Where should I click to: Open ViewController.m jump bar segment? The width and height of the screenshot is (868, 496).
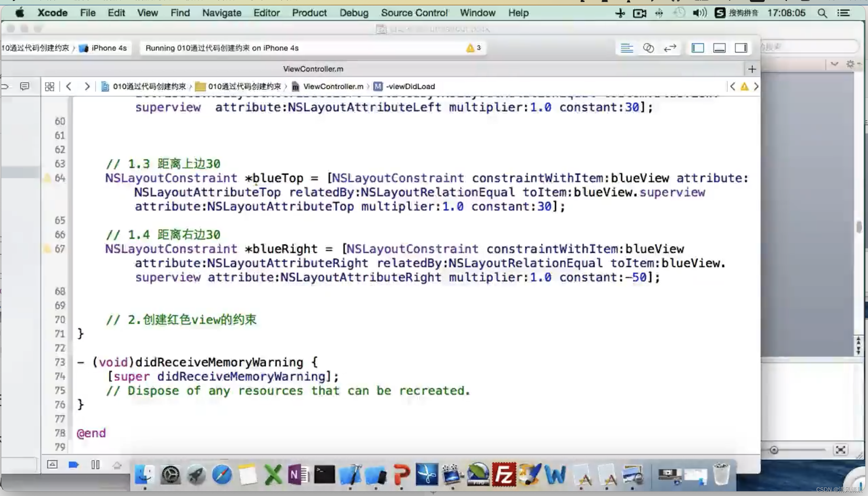coord(332,86)
